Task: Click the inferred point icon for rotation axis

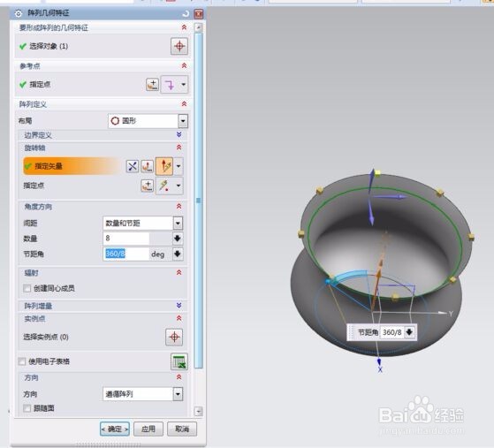Action: click(164, 186)
